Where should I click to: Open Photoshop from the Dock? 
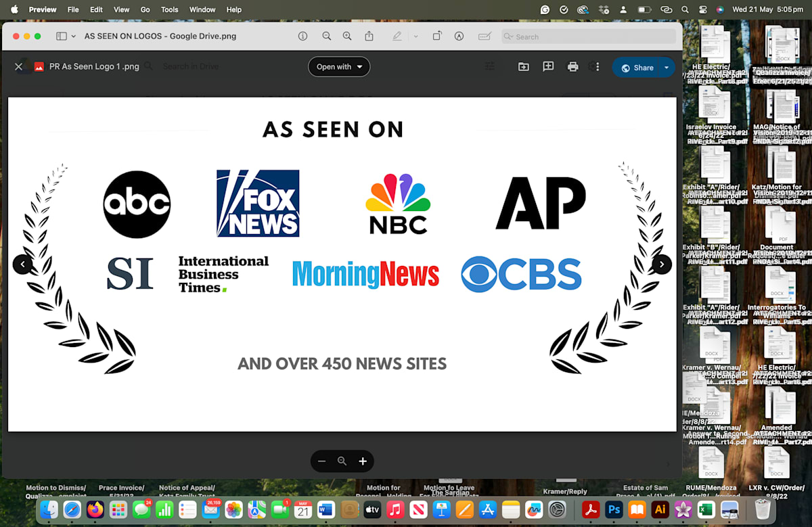click(x=614, y=509)
